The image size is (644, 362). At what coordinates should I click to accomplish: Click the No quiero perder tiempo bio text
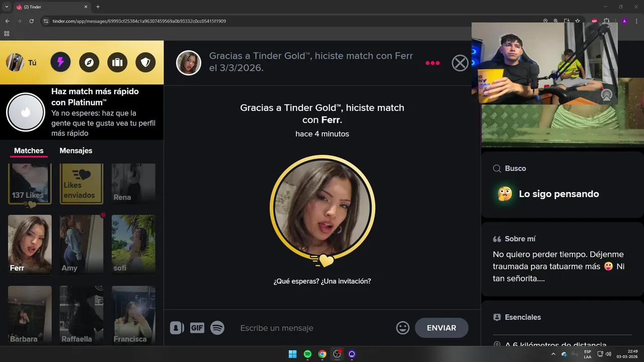pos(559,266)
